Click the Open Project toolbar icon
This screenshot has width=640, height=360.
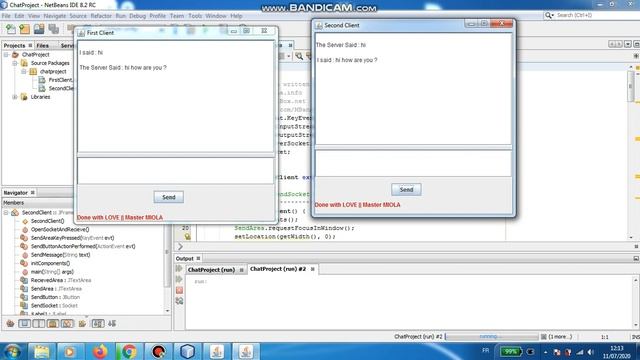coord(39,29)
